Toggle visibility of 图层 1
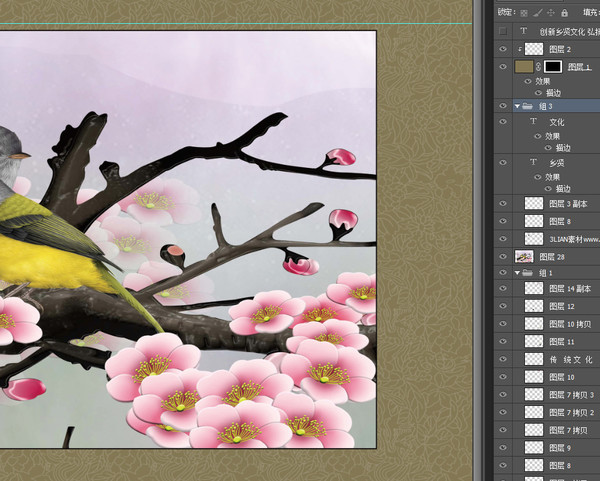Image resolution: width=600 pixels, height=481 pixels. (x=503, y=67)
